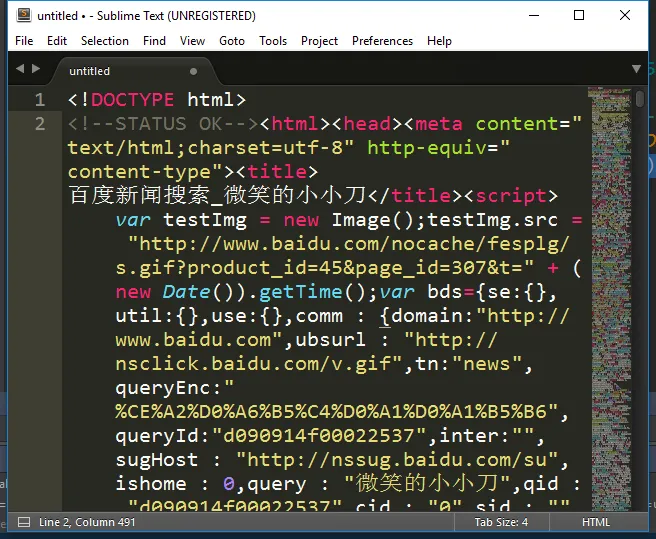The image size is (656, 539).
Task: Click line number 1 in gutter
Action: click(40, 100)
